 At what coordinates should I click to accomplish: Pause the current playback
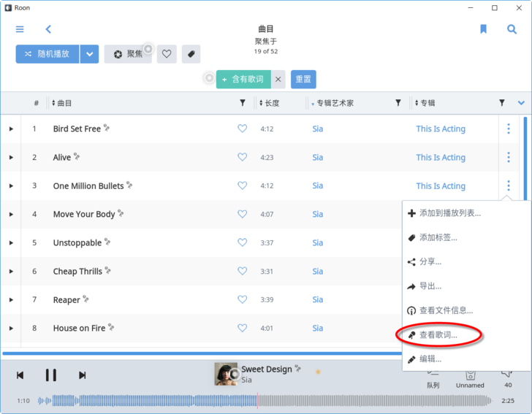point(51,375)
